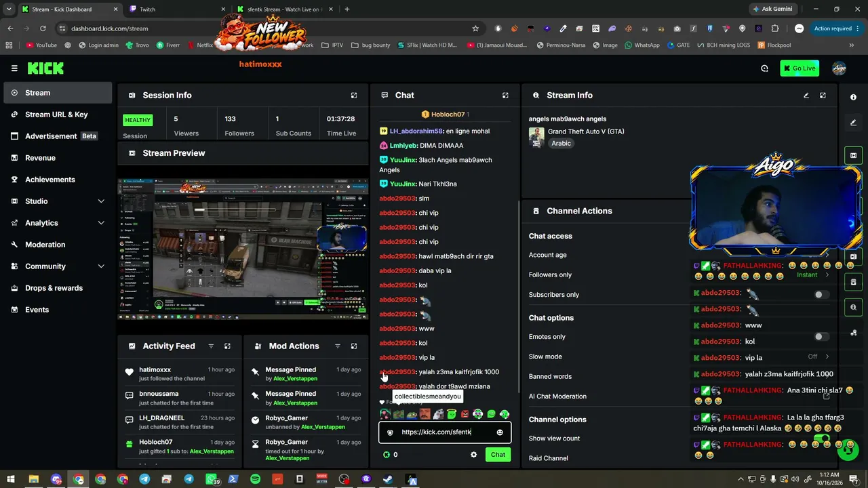Open chat settings gear icon

[473, 455]
